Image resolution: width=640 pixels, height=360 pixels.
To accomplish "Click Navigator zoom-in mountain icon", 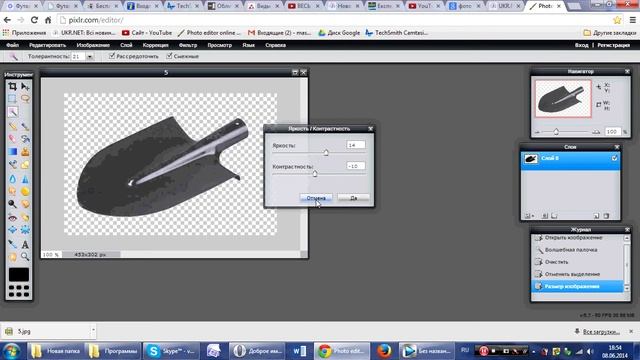I will click(x=596, y=131).
